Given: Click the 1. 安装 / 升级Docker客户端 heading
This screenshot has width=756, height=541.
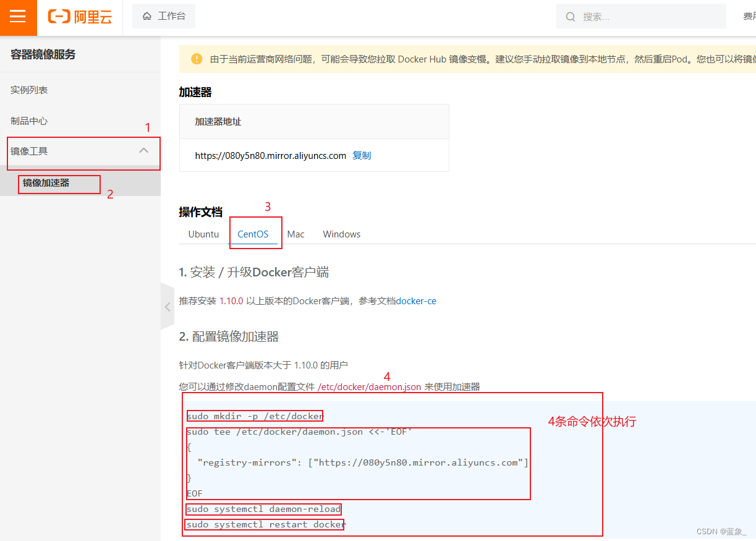Looking at the screenshot, I should pos(254,272).
